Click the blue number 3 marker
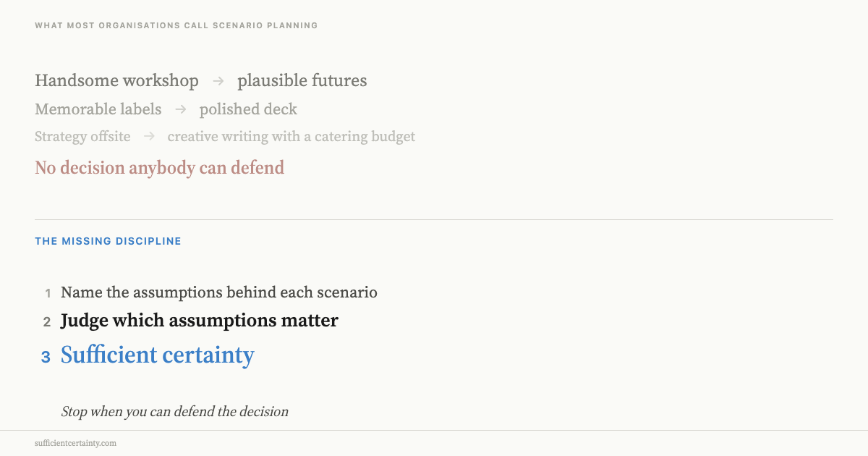 [46, 357]
